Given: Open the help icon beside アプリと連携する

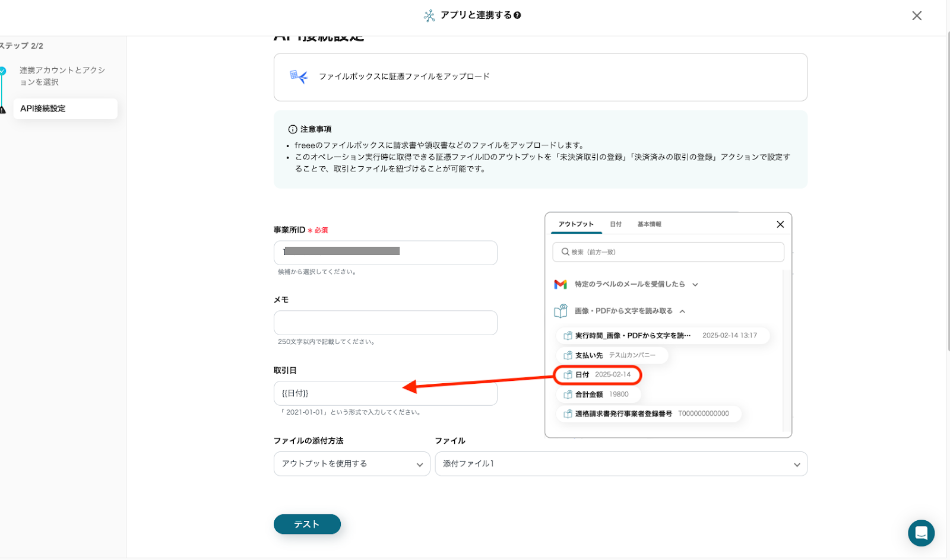Looking at the screenshot, I should (x=518, y=15).
